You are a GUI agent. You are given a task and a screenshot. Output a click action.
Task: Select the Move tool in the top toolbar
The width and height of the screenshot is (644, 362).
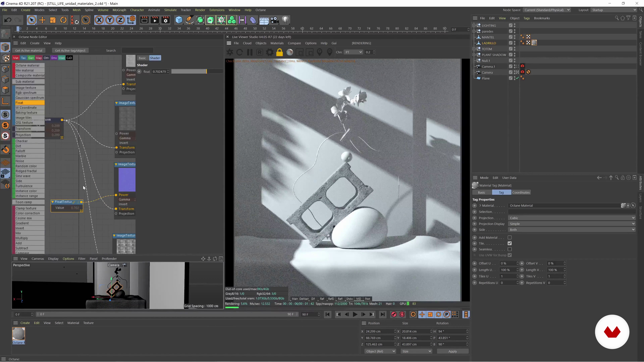tap(42, 20)
